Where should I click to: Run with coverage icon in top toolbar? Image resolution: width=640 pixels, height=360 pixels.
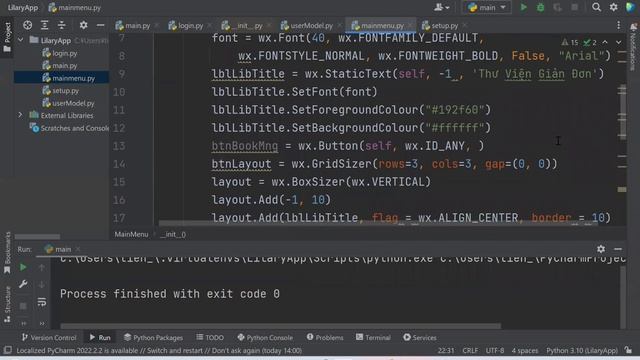coord(557,7)
